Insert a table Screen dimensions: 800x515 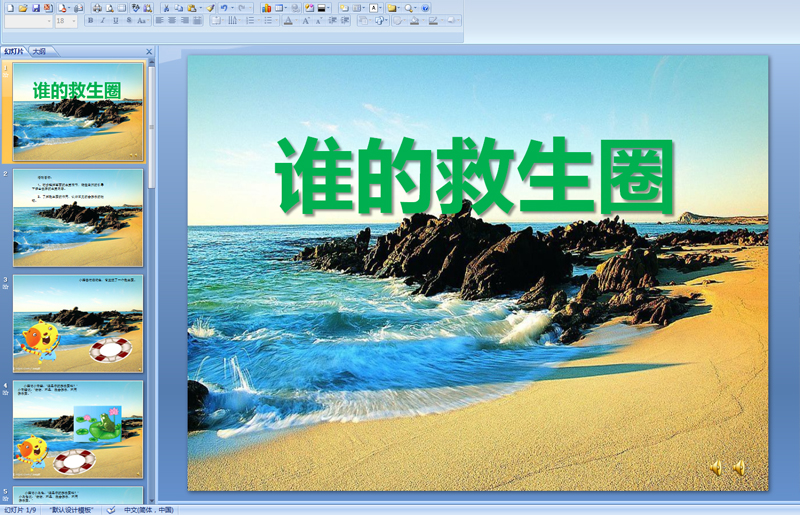(279, 8)
